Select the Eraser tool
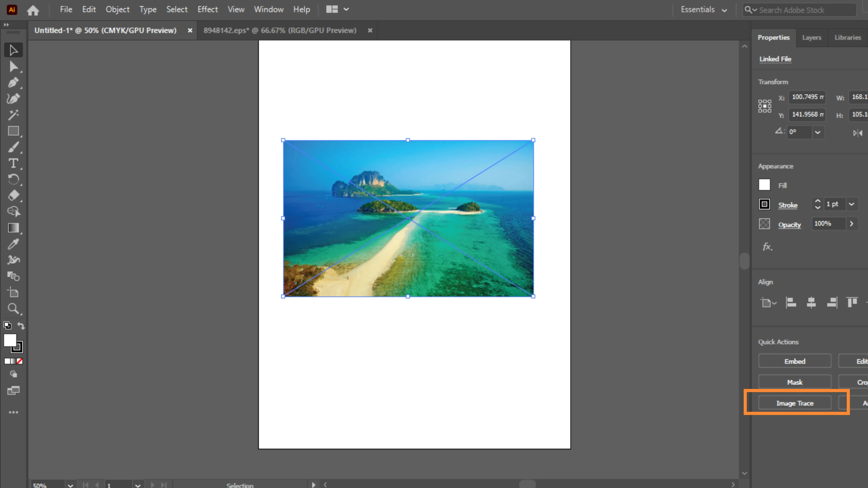The width and height of the screenshot is (868, 488). coord(13,195)
